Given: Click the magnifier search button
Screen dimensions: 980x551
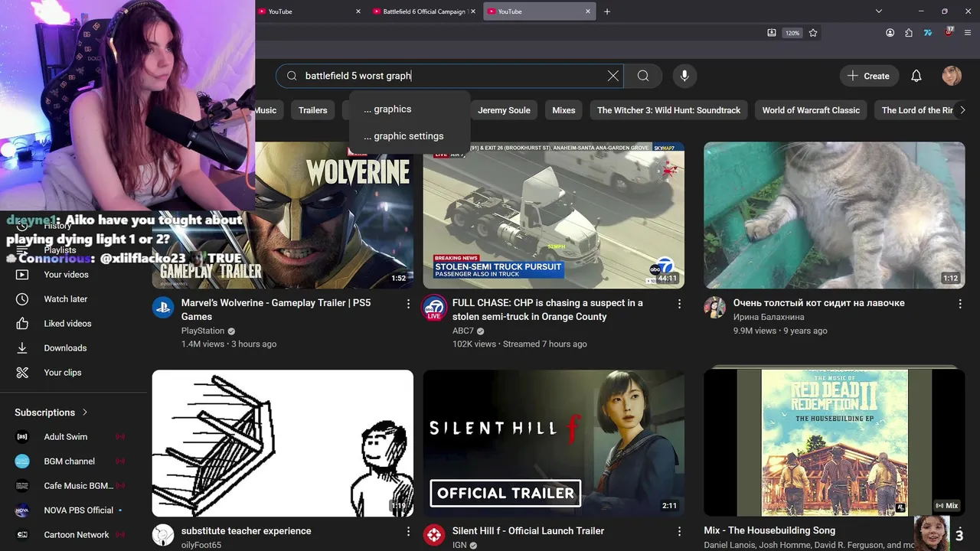Looking at the screenshot, I should [x=643, y=76].
